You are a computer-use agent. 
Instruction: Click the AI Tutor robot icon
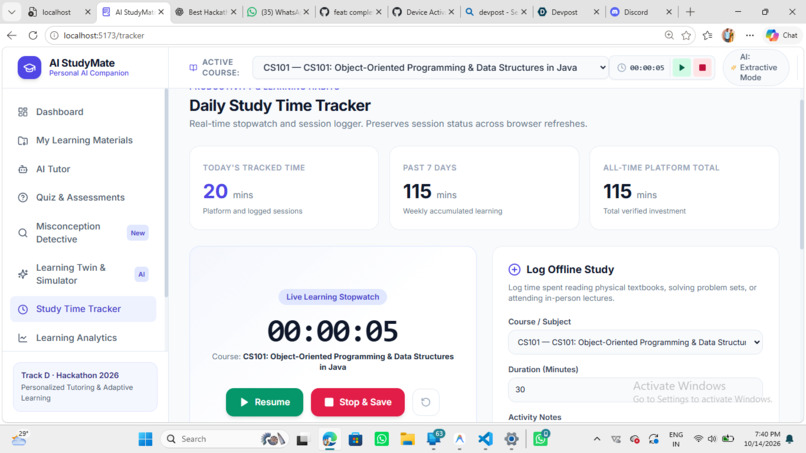click(x=23, y=169)
